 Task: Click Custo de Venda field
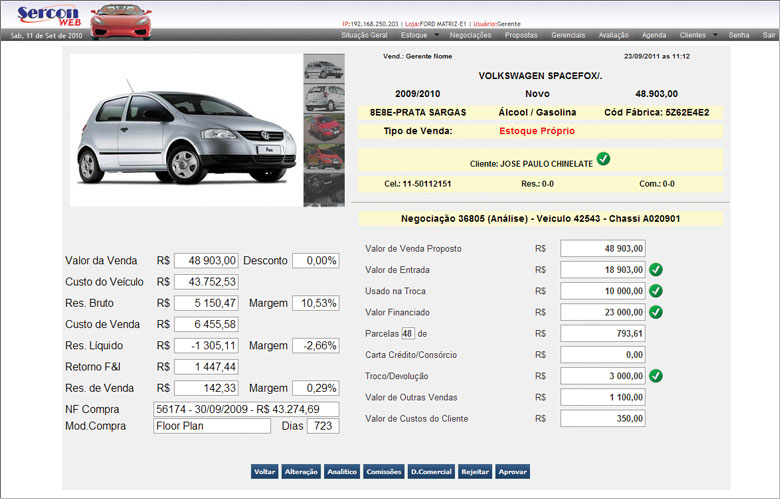(x=206, y=324)
